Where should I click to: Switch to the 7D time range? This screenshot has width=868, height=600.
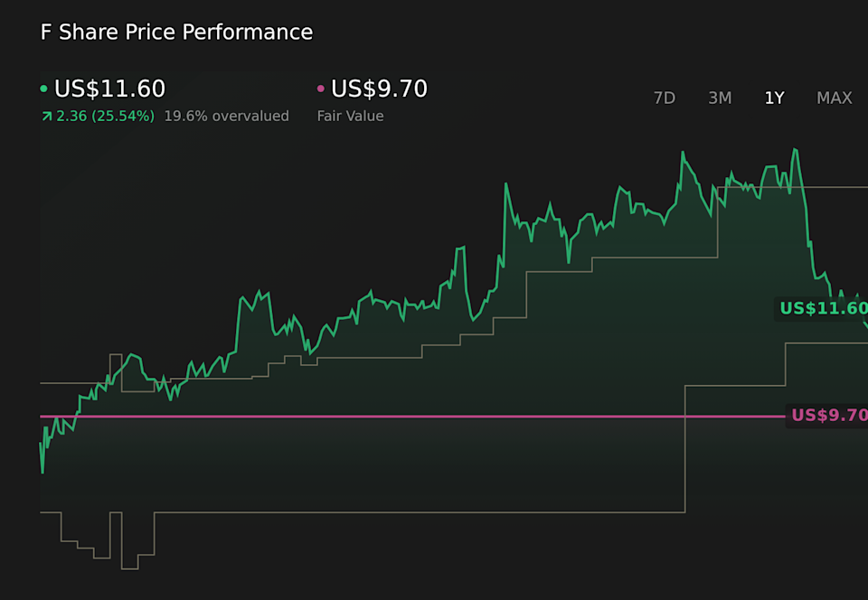(665, 98)
